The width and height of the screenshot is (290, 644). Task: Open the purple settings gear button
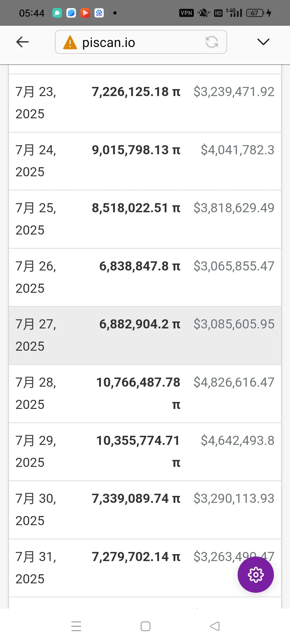[x=256, y=575]
